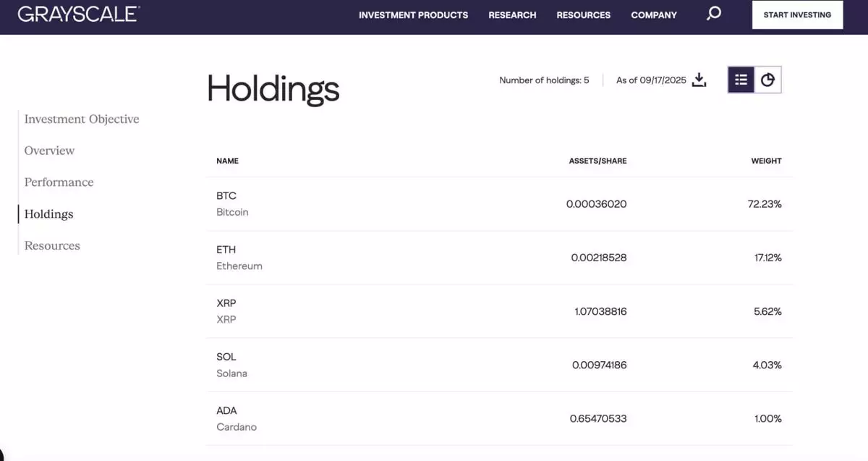The image size is (868, 461).
Task: Select Holdings in the sidebar
Action: (48, 214)
